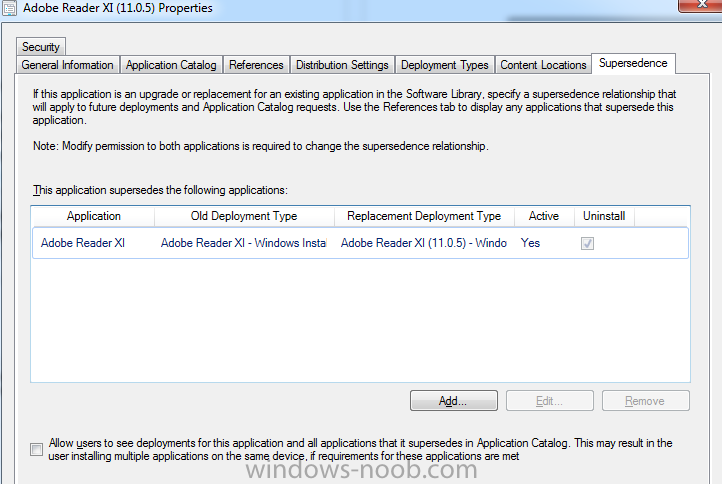Sort by Old Deployment Type column header

(244, 216)
